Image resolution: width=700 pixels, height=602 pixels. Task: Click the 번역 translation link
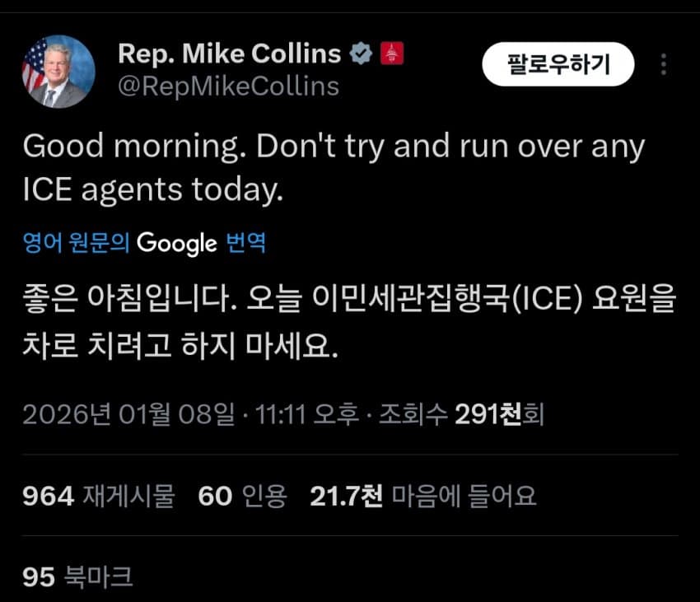pyautogui.click(x=246, y=243)
